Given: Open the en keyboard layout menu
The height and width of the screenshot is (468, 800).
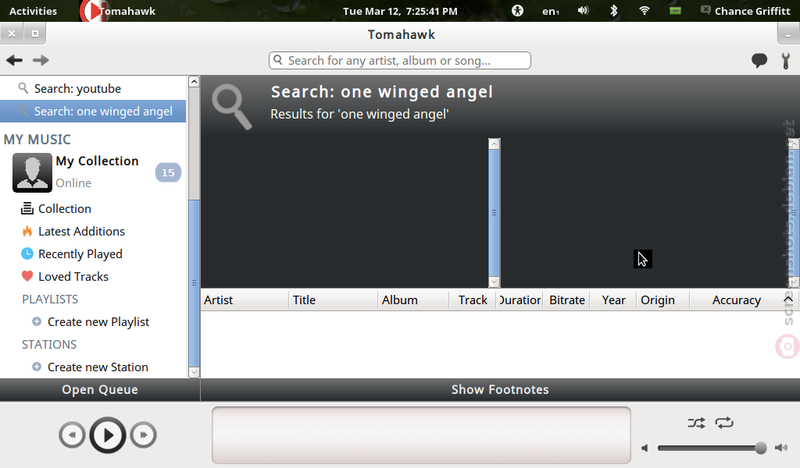Looking at the screenshot, I should point(551,11).
